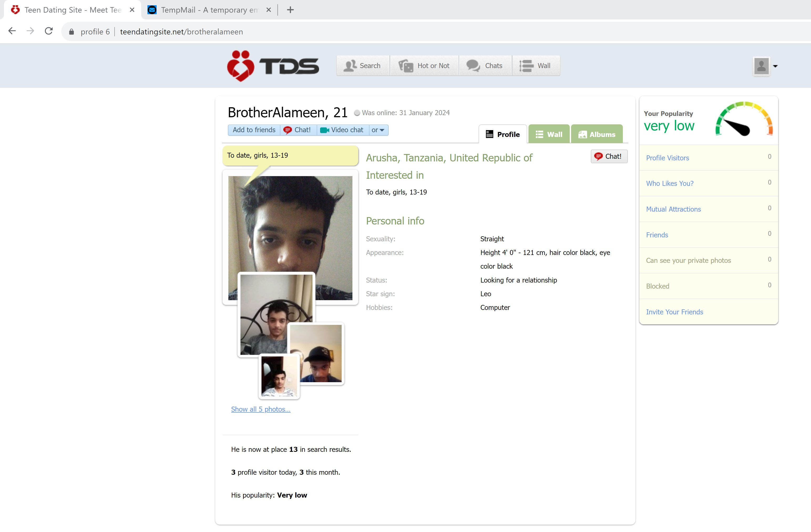This screenshot has width=811, height=532.
Task: Open Hot or Not game
Action: [x=424, y=65]
